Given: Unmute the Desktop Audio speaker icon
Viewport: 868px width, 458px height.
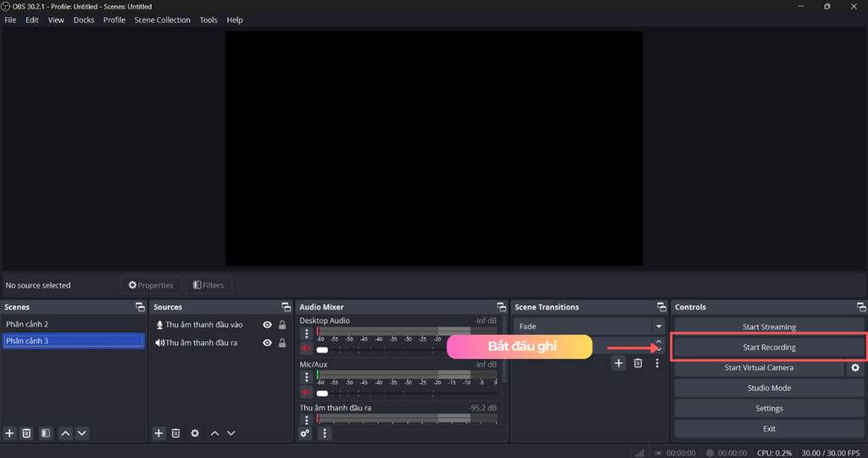Looking at the screenshot, I should (307, 349).
